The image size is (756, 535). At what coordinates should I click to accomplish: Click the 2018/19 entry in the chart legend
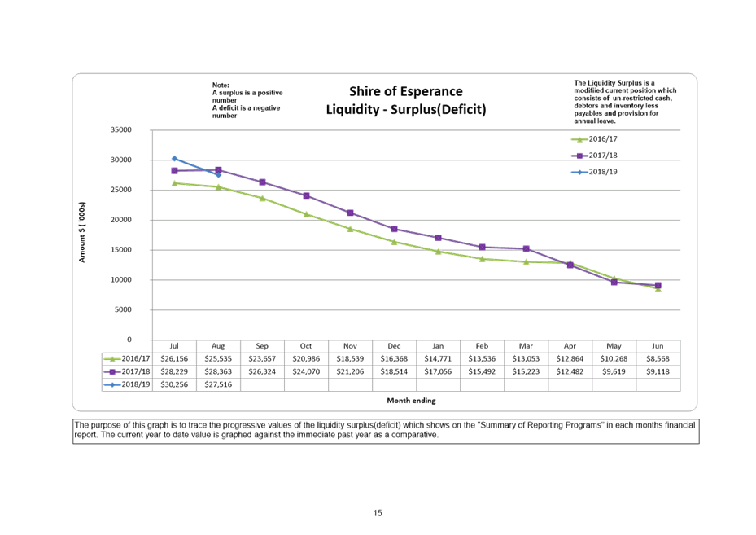point(594,172)
